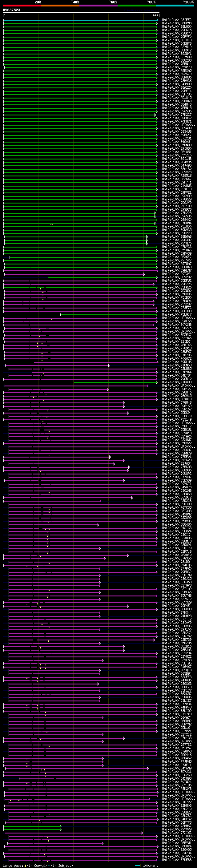Click the orange ~40% identity legend segment
This screenshot has height=868, width=197.
pos(60,6)
